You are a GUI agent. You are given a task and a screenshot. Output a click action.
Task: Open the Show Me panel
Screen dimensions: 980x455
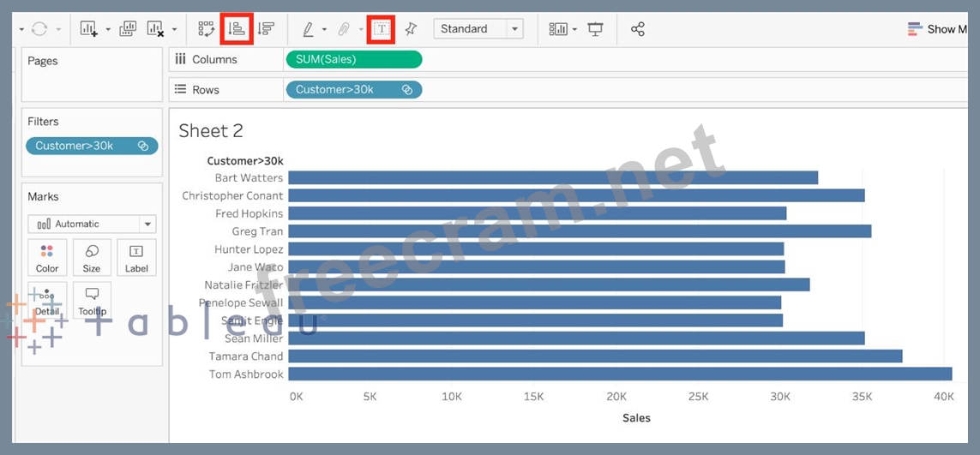[x=939, y=29]
